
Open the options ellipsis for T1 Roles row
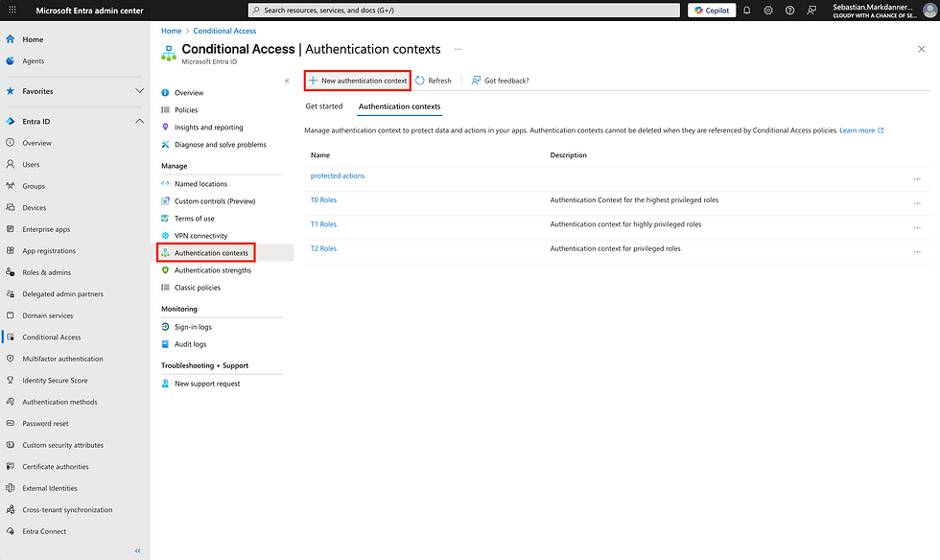(x=917, y=224)
